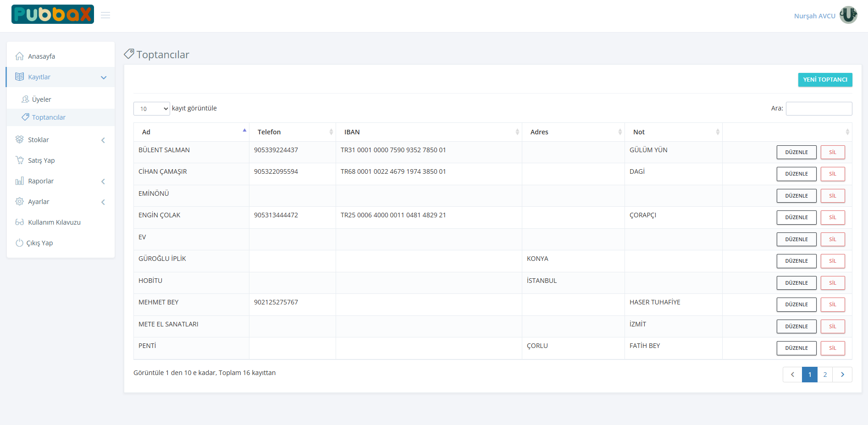This screenshot has height=425, width=868.
Task: Expand the Stoklar submenu
Action: [x=103, y=140]
